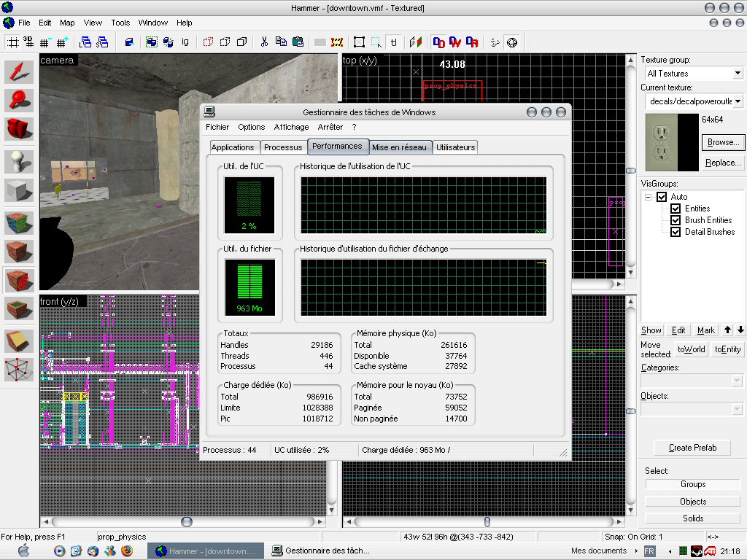Open the Texture group dropdown

pyautogui.click(x=738, y=74)
